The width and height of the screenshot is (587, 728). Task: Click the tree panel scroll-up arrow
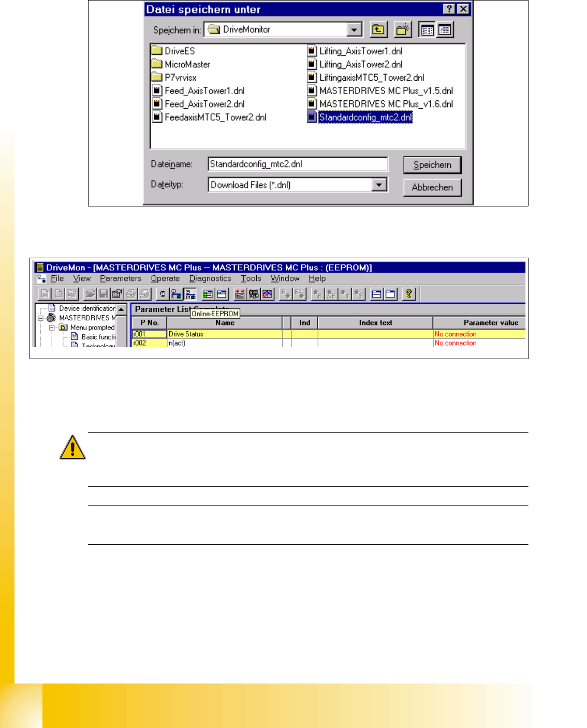tap(122, 309)
